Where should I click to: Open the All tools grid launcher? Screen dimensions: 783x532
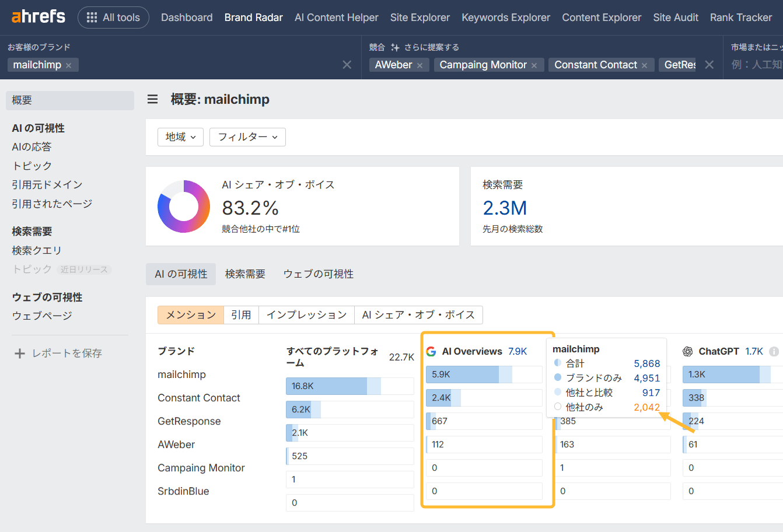(113, 17)
